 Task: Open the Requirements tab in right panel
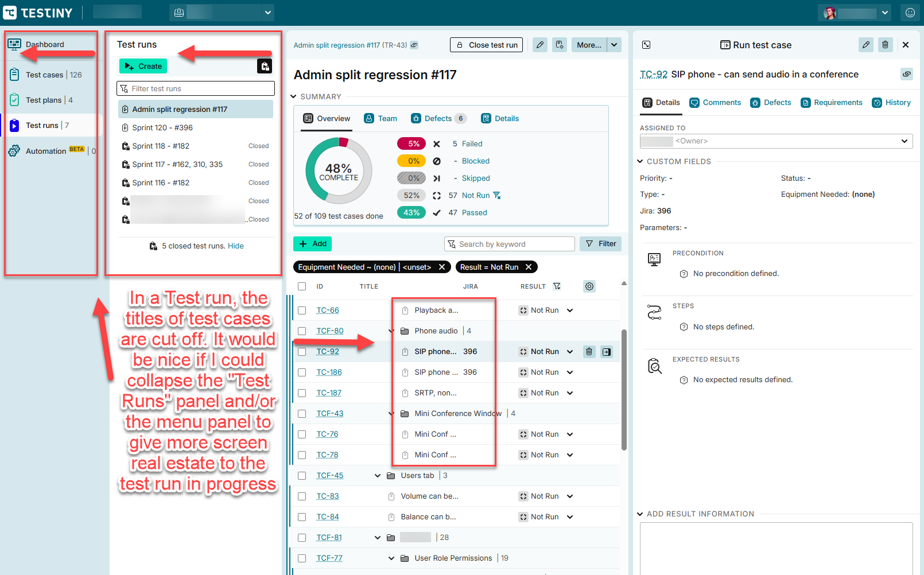coord(832,103)
